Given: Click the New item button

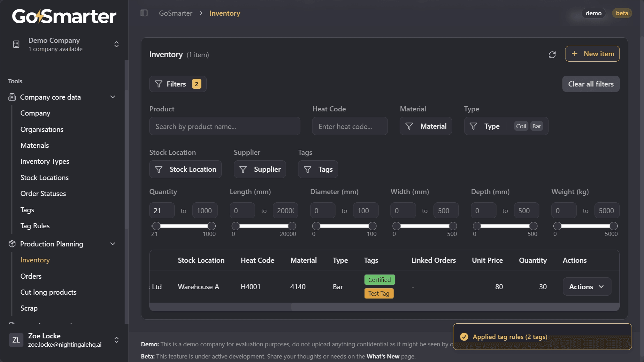Looking at the screenshot, I should [592, 54].
